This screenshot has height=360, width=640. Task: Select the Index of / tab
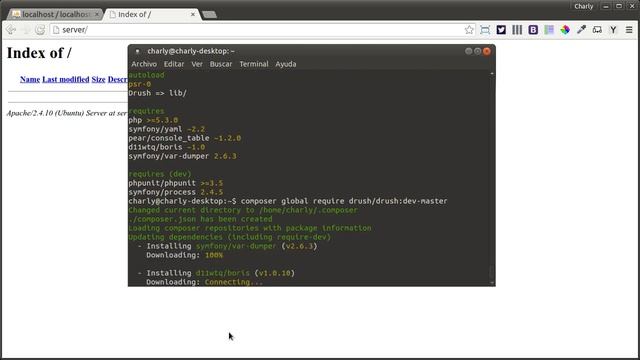pos(152,14)
